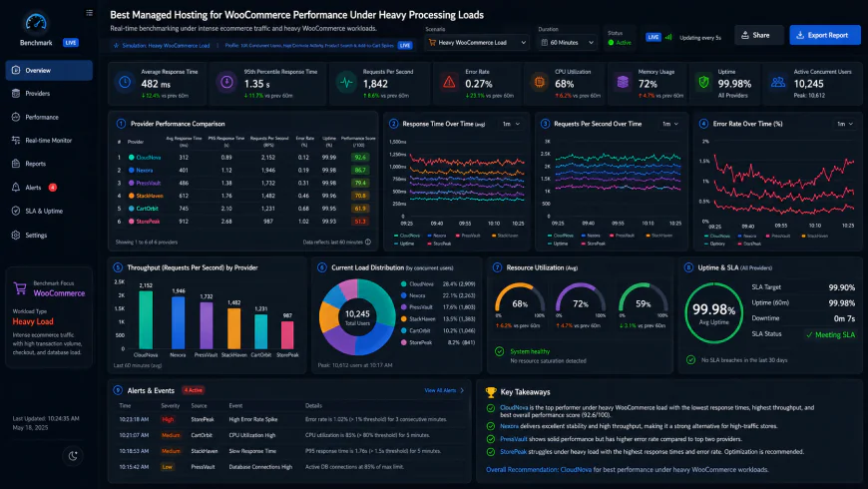Click the WooCommerce cart icon in Benchmark Focus

click(x=20, y=288)
